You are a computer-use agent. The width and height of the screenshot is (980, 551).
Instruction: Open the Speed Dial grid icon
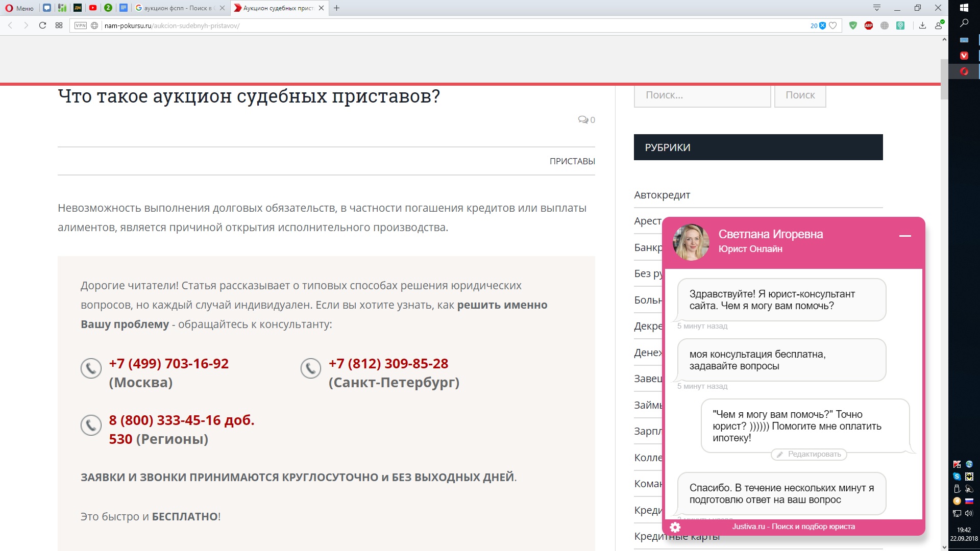click(x=59, y=26)
